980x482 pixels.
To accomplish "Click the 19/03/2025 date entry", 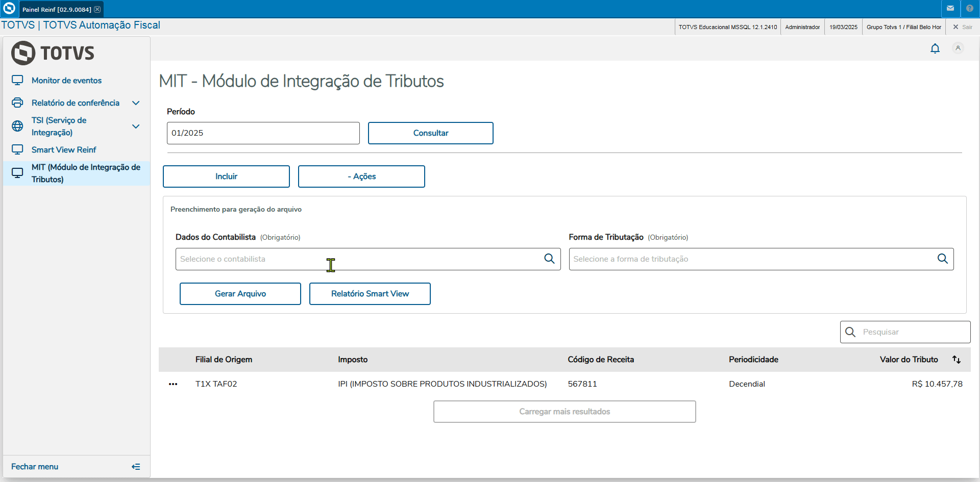I will [843, 27].
